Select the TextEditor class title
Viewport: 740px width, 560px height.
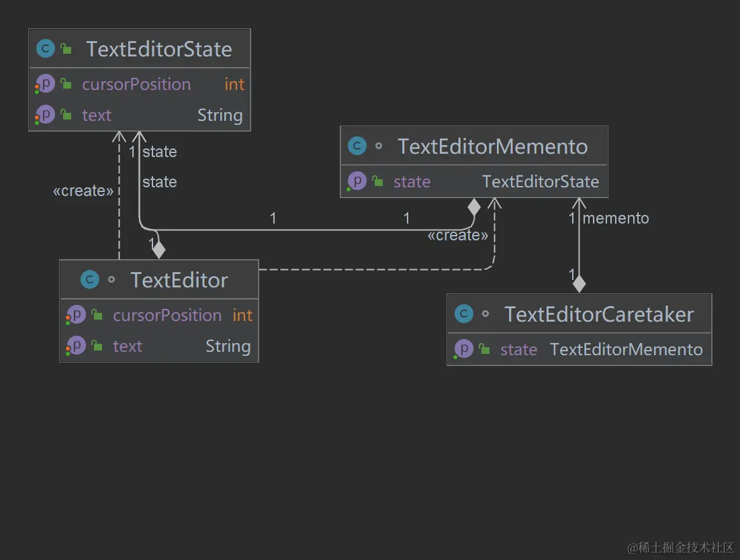(x=179, y=280)
